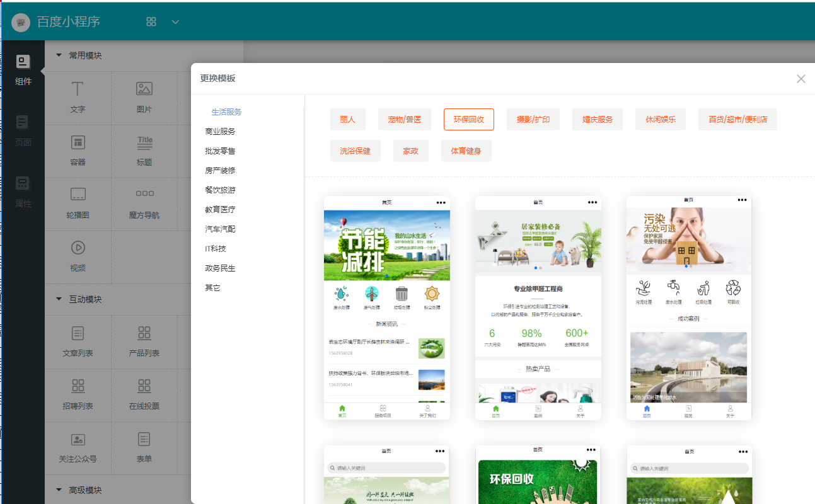Collapse the 互动模块 section

[x=59, y=299]
